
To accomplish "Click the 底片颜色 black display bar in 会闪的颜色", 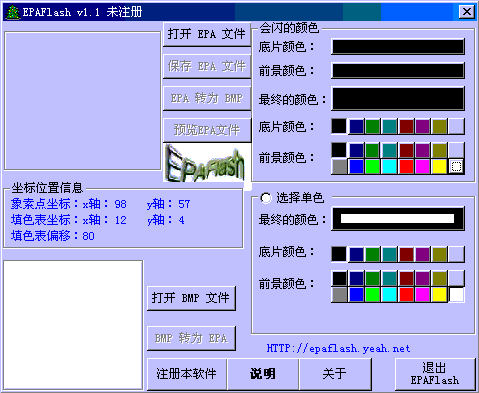I will [x=398, y=47].
